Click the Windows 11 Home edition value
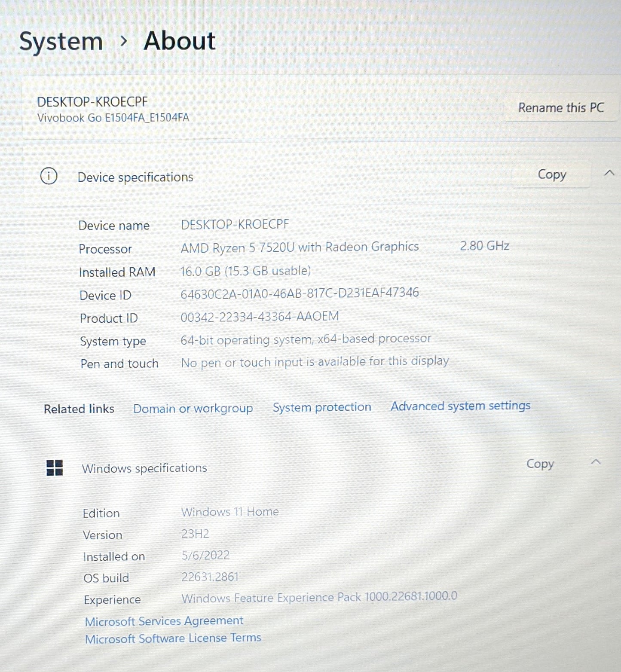Screen dimensions: 621x672 click(x=230, y=512)
